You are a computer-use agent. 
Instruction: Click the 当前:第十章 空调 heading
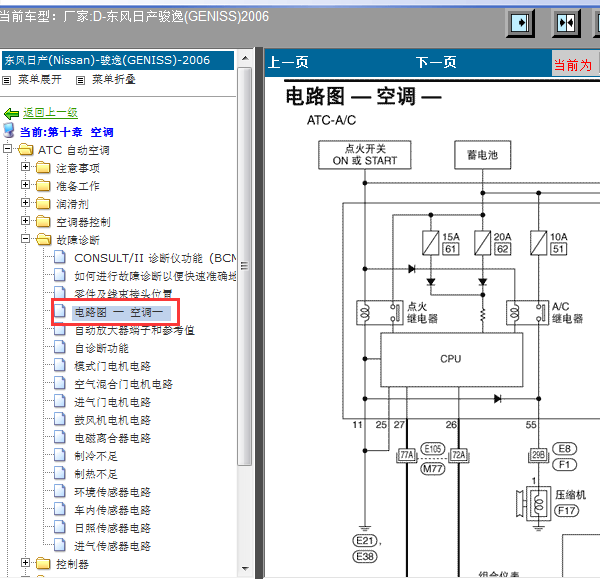click(67, 132)
